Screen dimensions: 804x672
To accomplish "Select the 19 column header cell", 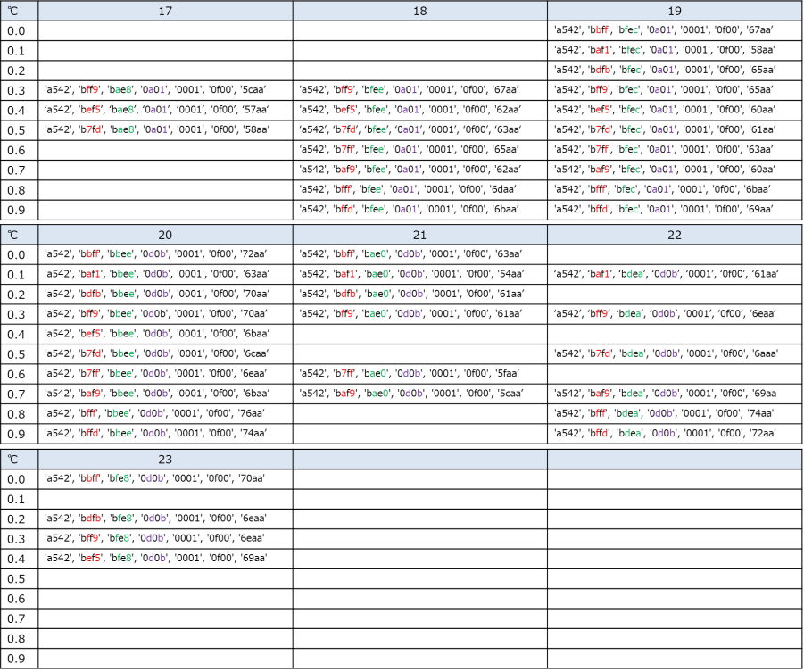I will pos(674,11).
